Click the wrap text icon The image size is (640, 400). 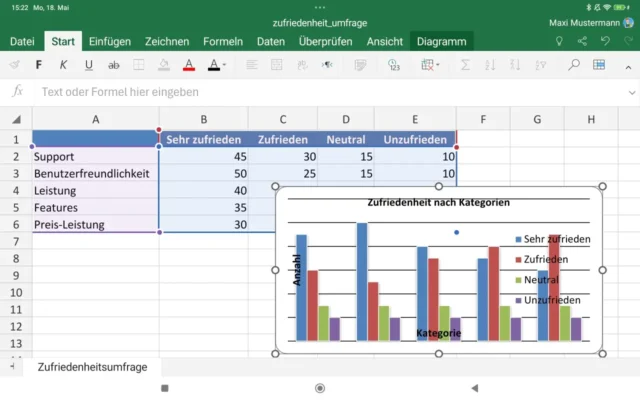302,64
